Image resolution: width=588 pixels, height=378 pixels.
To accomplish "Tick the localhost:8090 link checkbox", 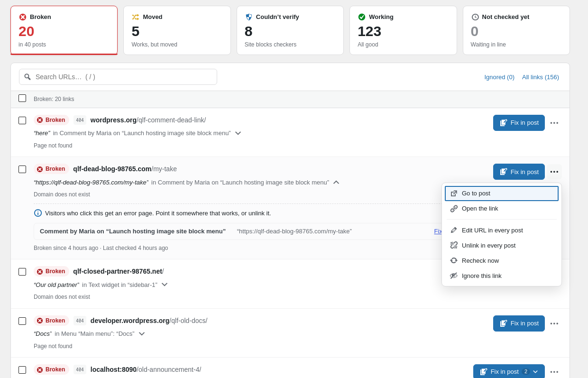I will pyautogui.click(x=22, y=370).
